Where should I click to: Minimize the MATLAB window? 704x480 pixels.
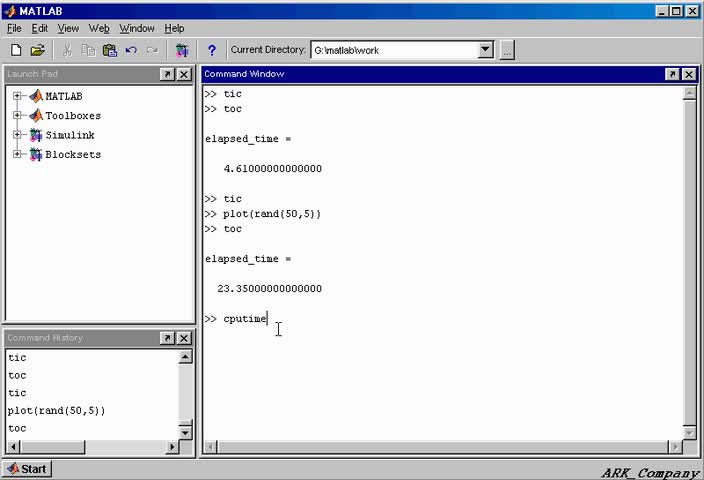[x=661, y=11]
